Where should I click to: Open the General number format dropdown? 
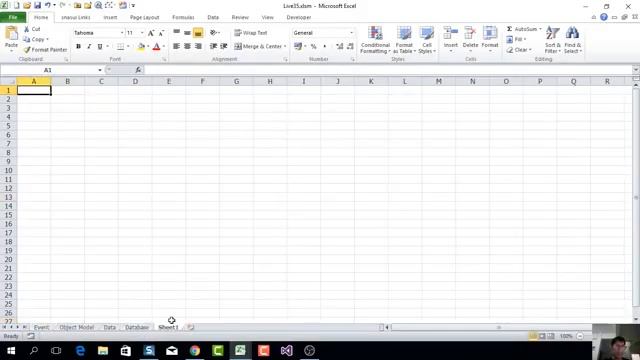click(351, 33)
